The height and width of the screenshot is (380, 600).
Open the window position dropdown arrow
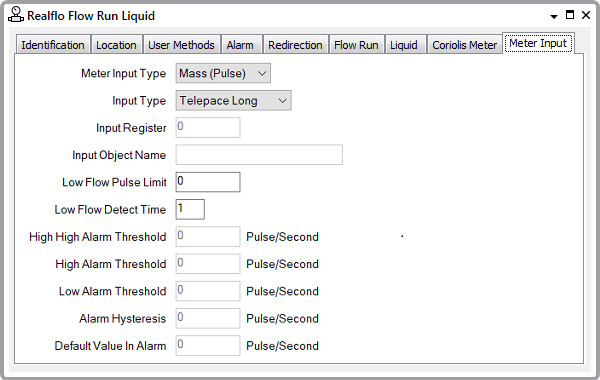[x=554, y=16]
